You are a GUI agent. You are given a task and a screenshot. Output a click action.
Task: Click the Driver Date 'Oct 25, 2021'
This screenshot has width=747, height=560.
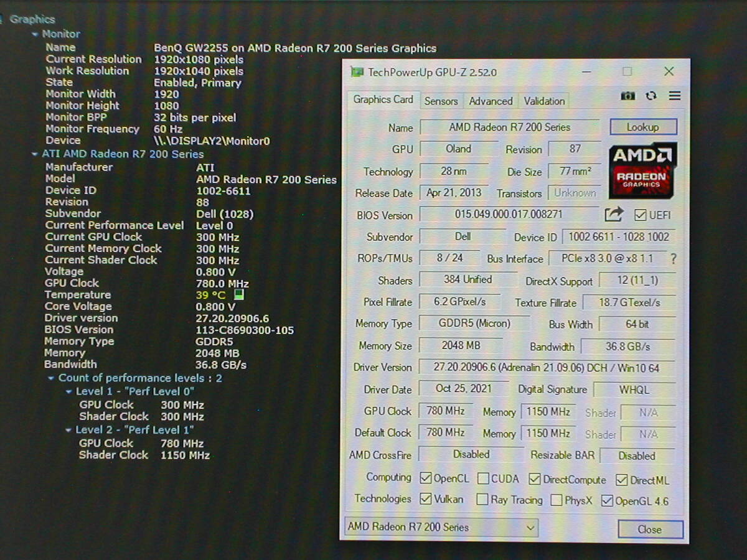tap(463, 389)
